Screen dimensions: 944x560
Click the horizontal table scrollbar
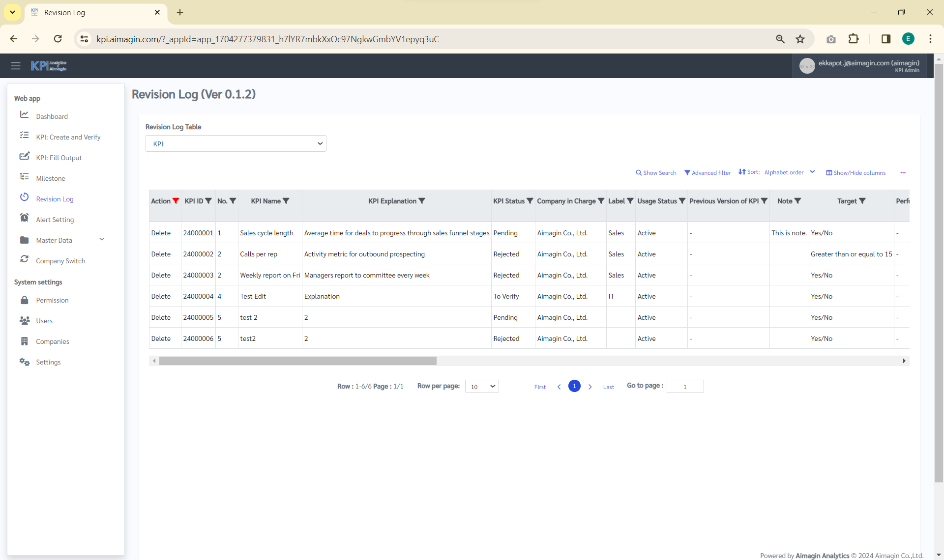297,361
